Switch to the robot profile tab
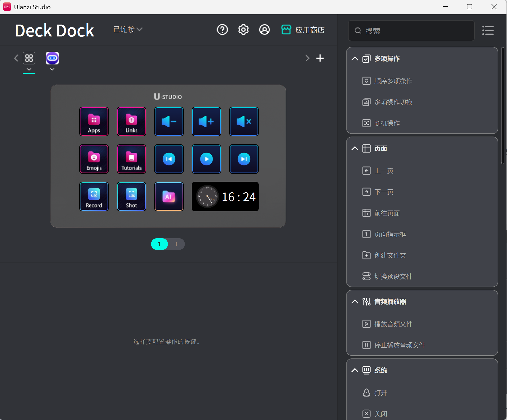 52,58
